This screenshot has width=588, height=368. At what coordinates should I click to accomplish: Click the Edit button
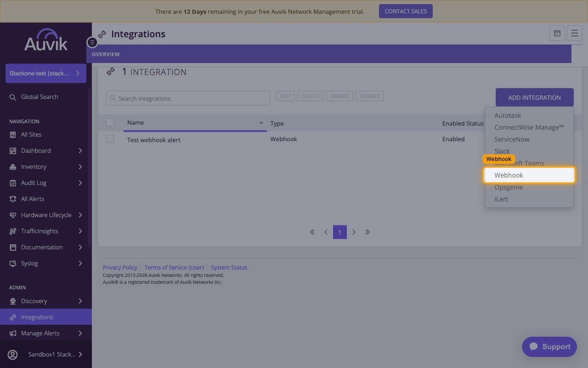pyautogui.click(x=285, y=96)
